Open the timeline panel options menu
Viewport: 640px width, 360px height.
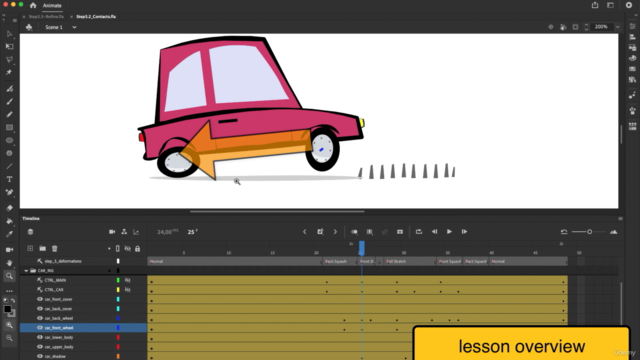coord(620,219)
